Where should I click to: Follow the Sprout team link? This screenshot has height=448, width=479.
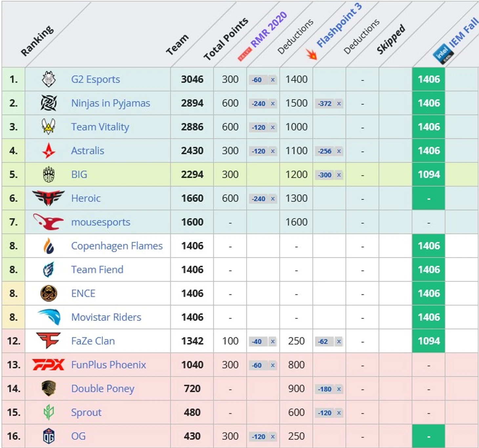point(86,413)
